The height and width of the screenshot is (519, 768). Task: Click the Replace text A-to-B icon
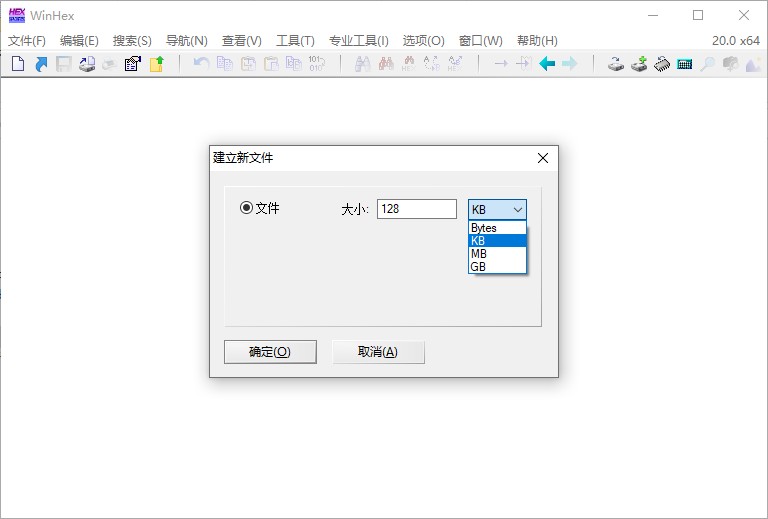pos(432,64)
